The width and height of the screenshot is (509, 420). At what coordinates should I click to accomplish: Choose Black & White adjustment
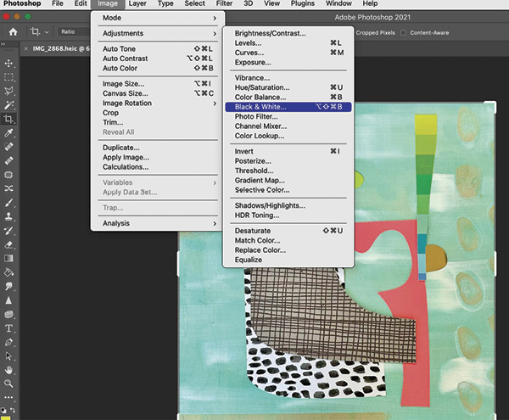[x=288, y=107]
